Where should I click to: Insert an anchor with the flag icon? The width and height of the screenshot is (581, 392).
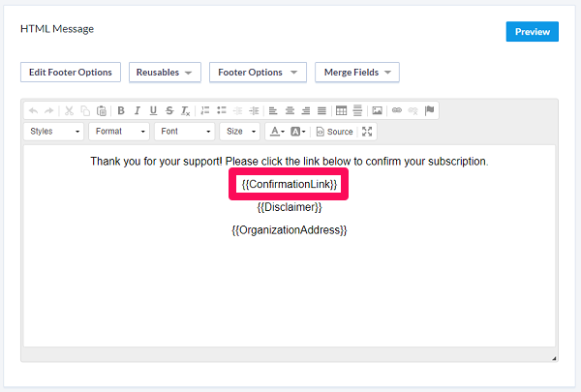(429, 110)
